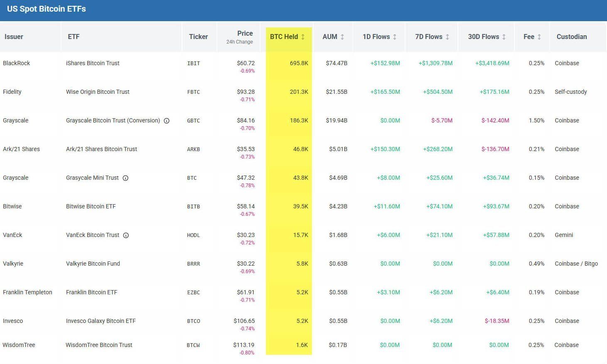Click the ARKB ticker

194,149
